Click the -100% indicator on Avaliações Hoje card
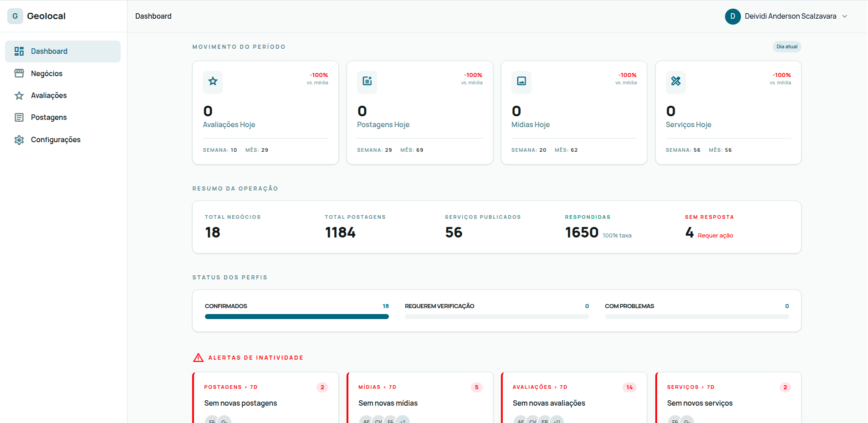The height and width of the screenshot is (423, 868). point(319,75)
